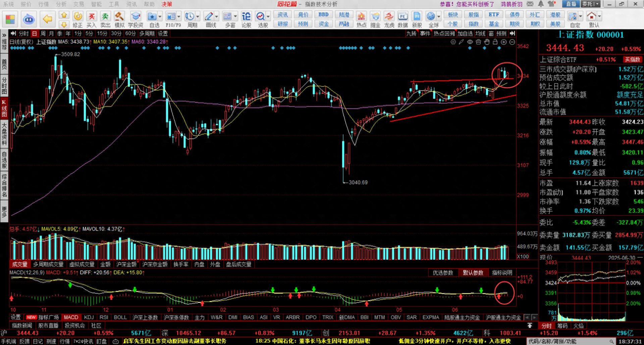Screen dimensions: 644x345
Task: Click the 指标说明 button
Action: click(x=502, y=273)
